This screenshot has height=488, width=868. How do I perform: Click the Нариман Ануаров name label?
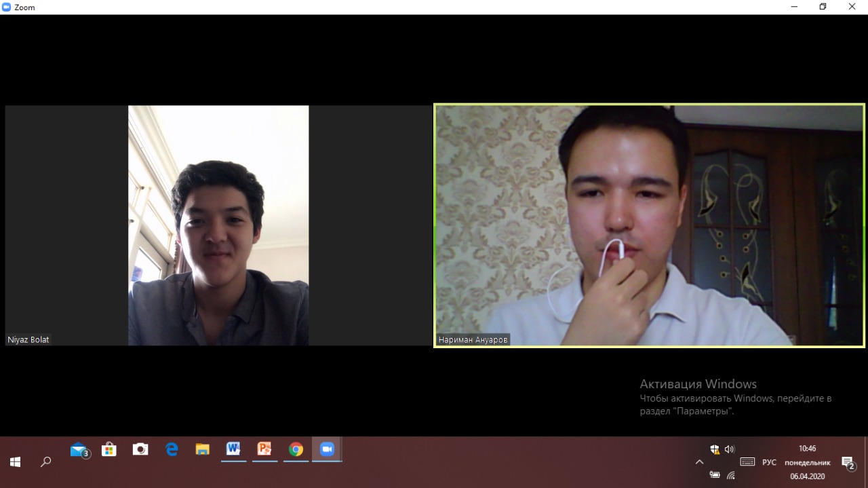coord(473,339)
